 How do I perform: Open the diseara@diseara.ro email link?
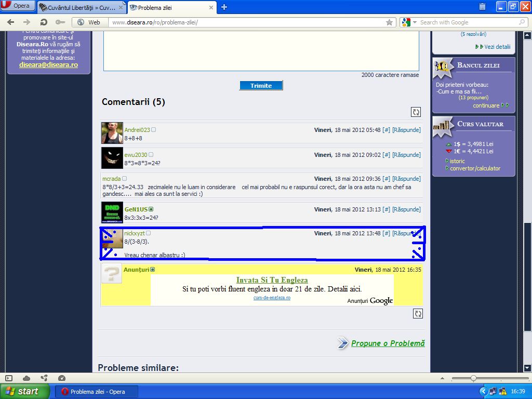pos(48,65)
